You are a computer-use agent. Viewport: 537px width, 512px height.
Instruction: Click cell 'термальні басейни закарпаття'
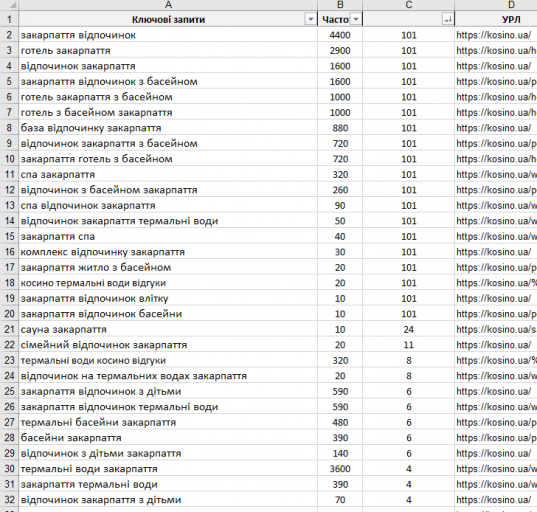(x=168, y=423)
